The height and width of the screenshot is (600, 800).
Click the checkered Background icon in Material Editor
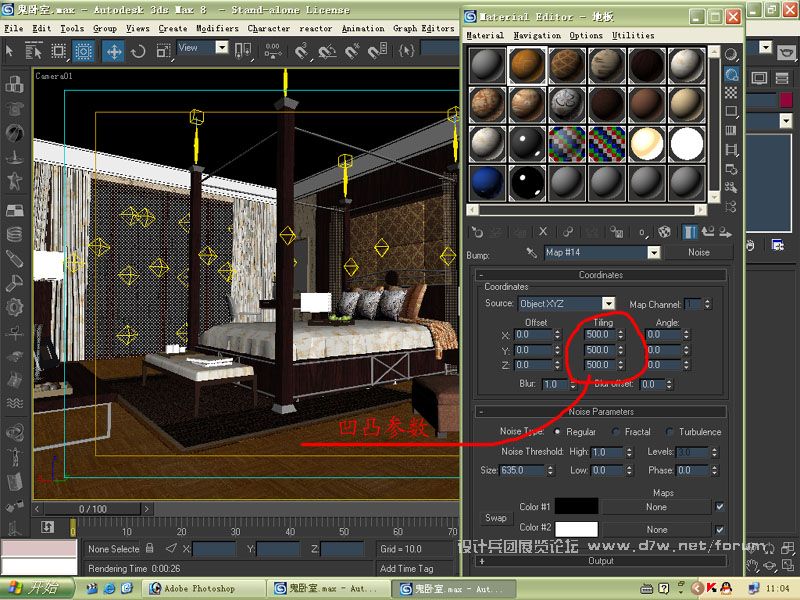point(731,92)
